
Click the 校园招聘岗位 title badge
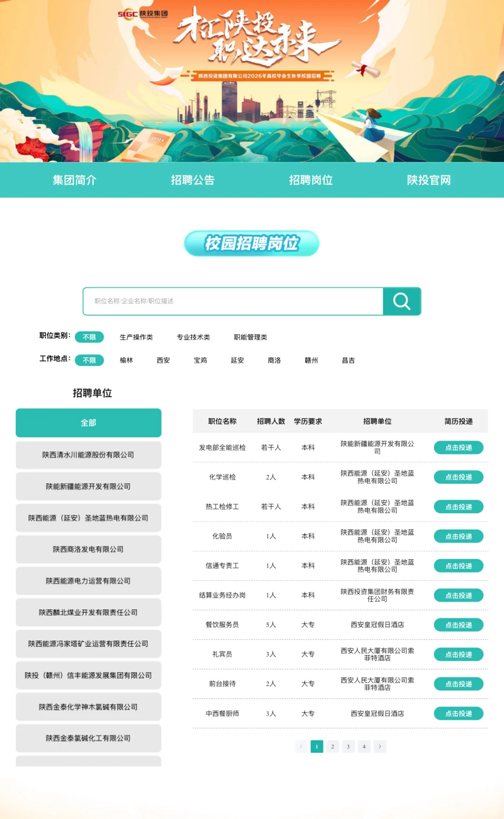tap(252, 243)
